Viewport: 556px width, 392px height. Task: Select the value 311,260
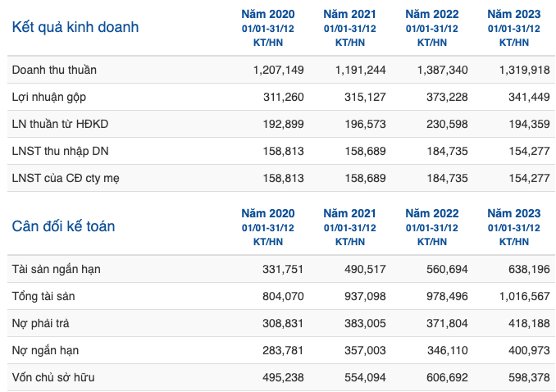point(283,98)
